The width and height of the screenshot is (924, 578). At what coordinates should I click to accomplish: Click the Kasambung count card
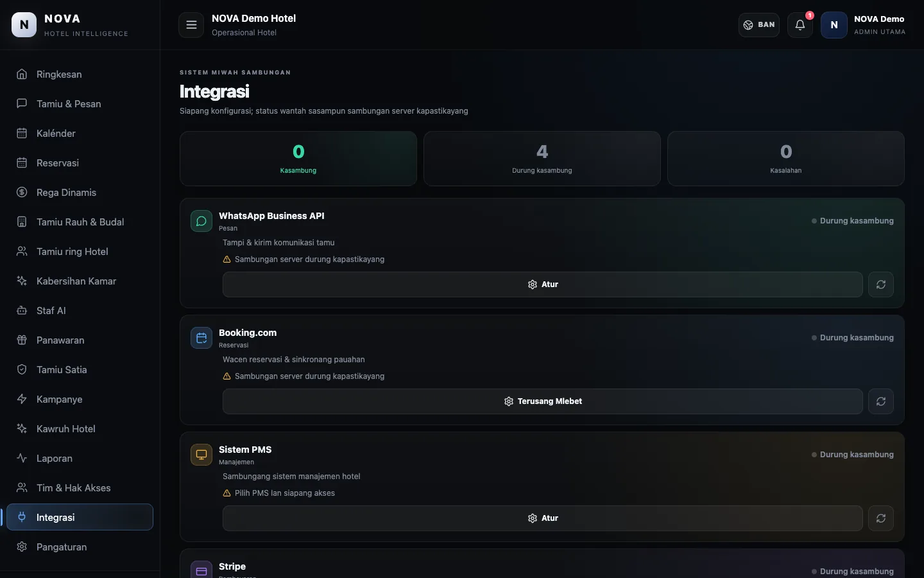coord(298,159)
